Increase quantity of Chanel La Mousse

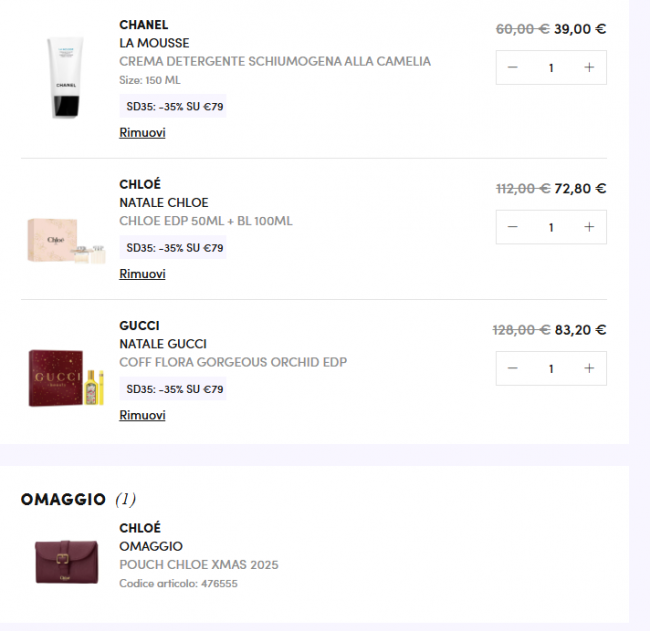pyautogui.click(x=589, y=68)
